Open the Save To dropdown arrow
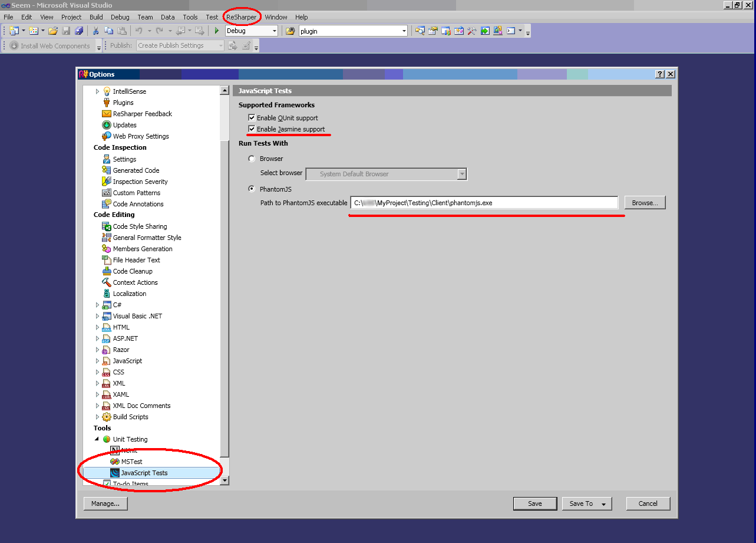756x543 pixels. [x=603, y=504]
